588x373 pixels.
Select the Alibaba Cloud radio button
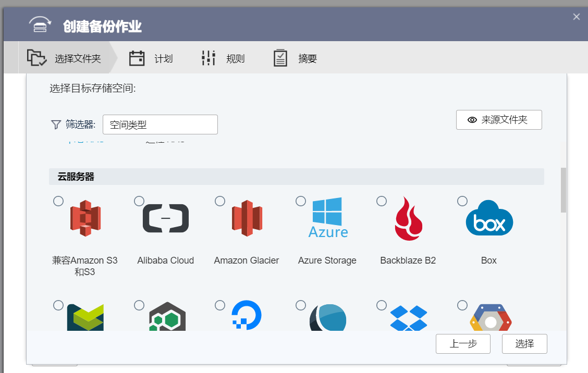pyautogui.click(x=139, y=201)
